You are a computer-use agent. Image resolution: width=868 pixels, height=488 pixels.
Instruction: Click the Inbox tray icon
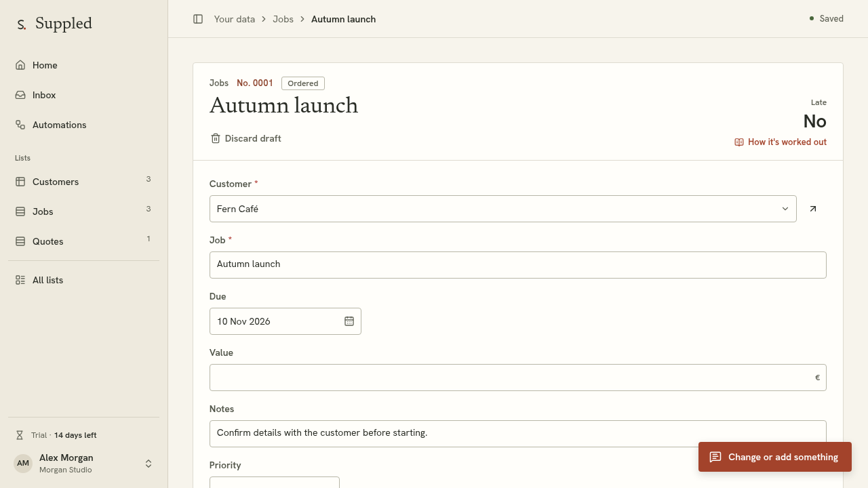pyautogui.click(x=20, y=95)
